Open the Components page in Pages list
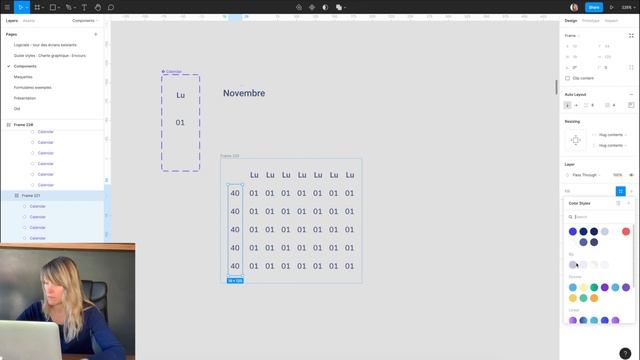The image size is (640, 360). click(25, 66)
